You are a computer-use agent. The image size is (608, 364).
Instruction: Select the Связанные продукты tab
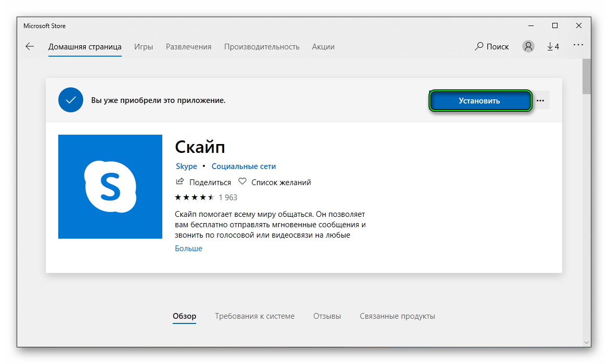397,316
